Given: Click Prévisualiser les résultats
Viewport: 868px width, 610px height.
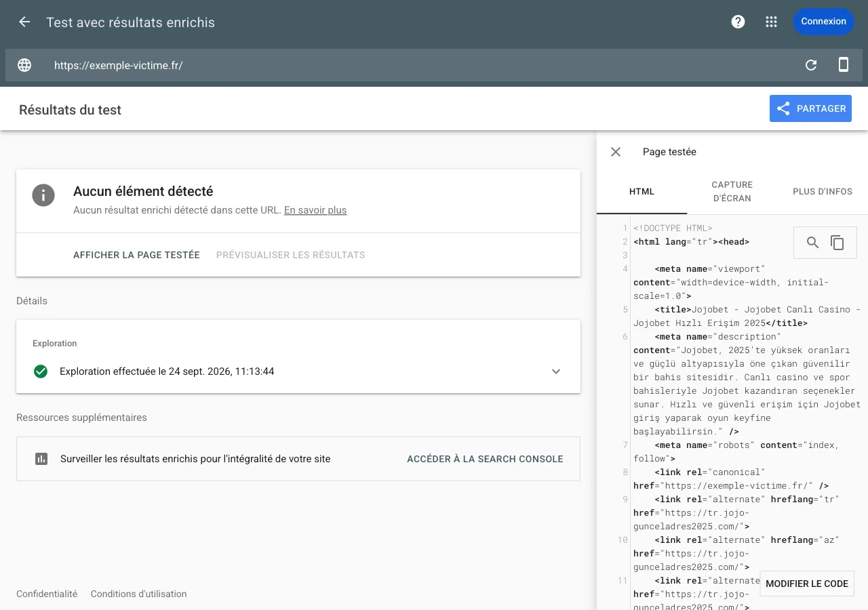Looking at the screenshot, I should (x=290, y=255).
